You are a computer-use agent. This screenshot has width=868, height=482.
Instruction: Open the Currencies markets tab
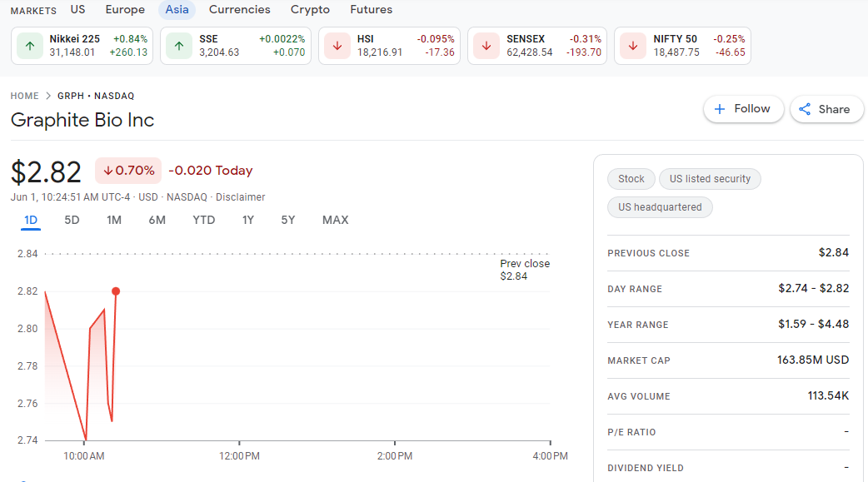240,9
